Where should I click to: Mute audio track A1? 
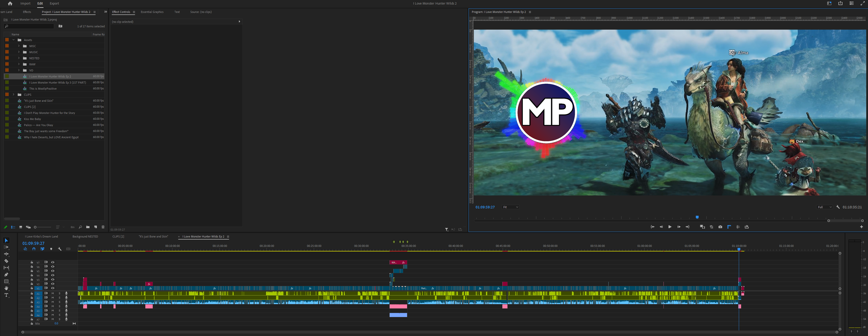(x=53, y=293)
